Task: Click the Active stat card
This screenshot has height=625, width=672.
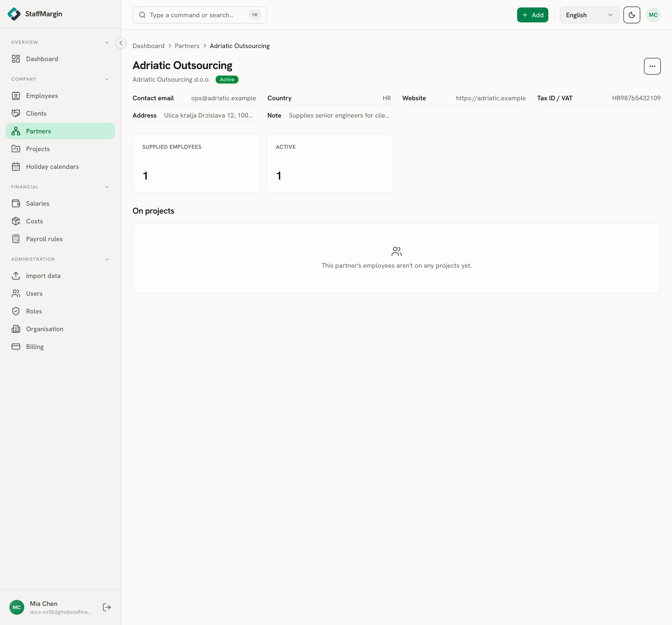Action: click(330, 163)
